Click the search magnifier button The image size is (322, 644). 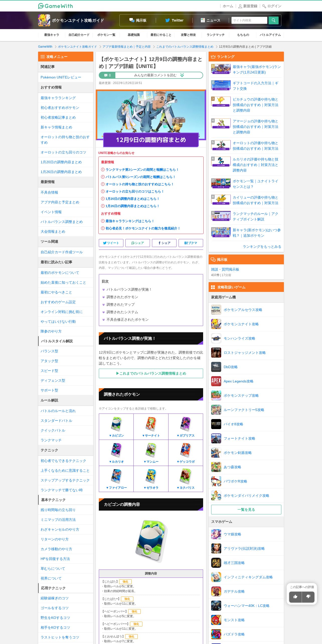coord(273,20)
